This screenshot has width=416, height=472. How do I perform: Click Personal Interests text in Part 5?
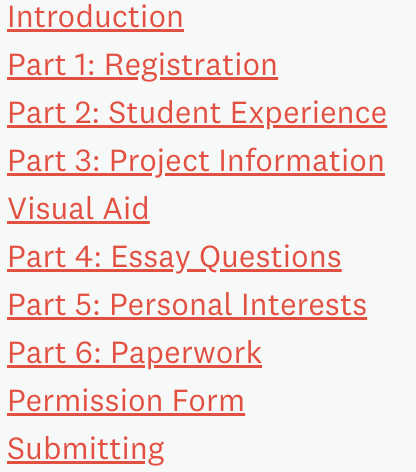[x=238, y=305]
